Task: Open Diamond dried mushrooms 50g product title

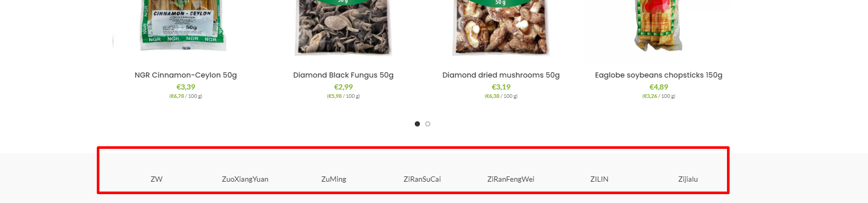Action: (x=501, y=75)
